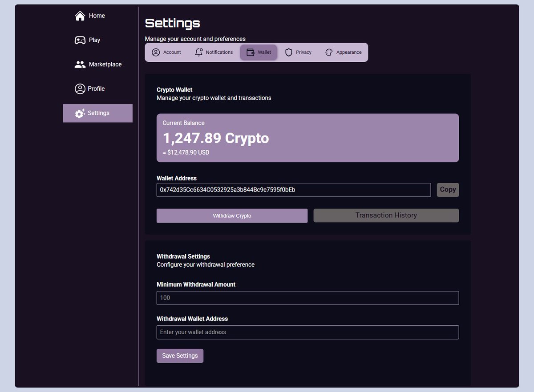Click the Appearance palette icon
The width and height of the screenshot is (534, 392).
329,52
